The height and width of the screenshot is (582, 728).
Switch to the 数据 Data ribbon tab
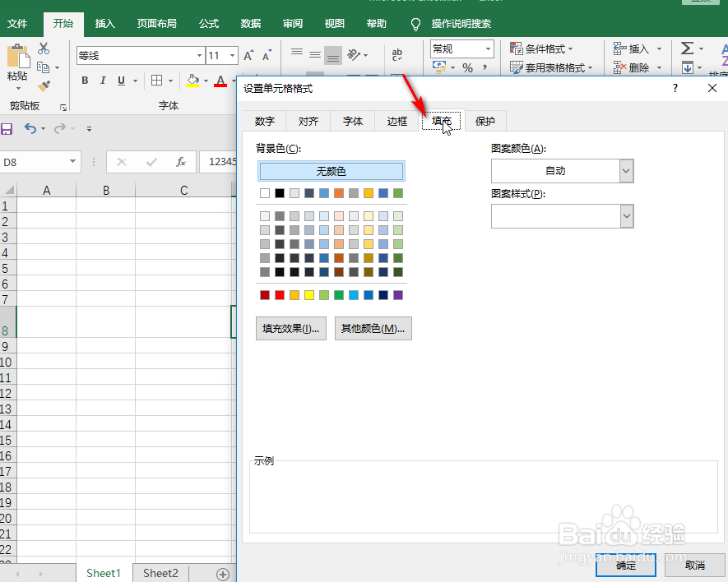coord(251,23)
